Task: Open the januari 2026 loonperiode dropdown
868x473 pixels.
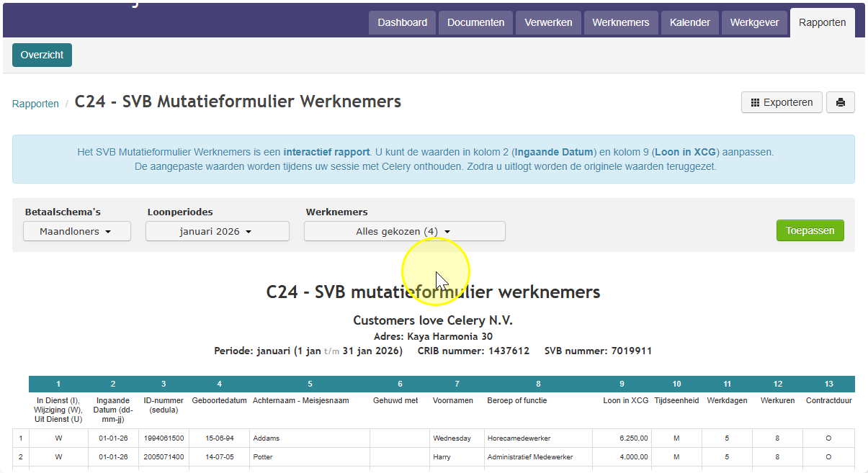Action: [x=218, y=231]
